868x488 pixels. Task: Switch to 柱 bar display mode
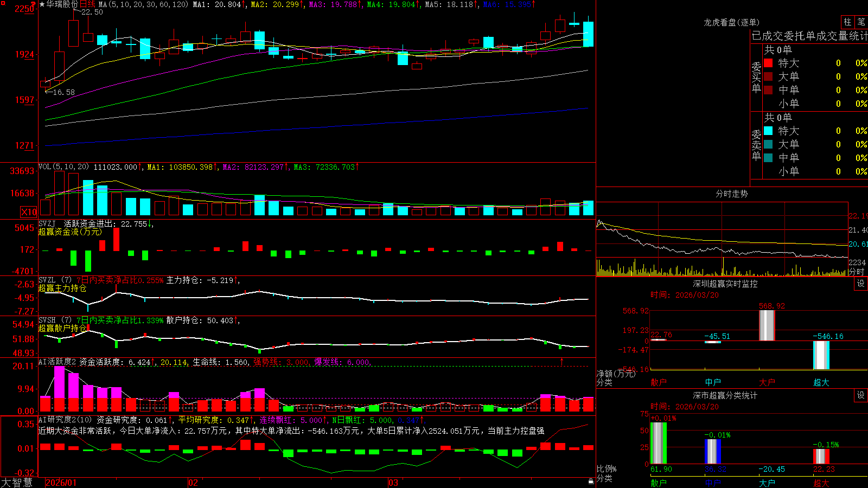coord(847,22)
